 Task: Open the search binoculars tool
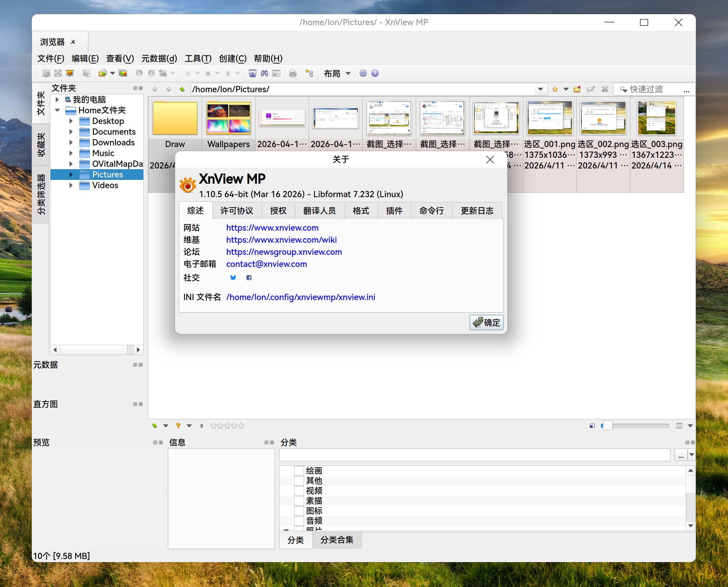[265, 73]
